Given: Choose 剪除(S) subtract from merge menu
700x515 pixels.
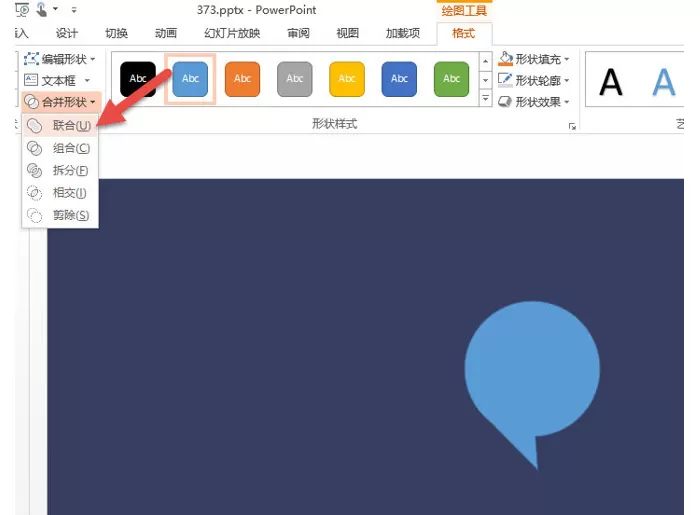Looking at the screenshot, I should (x=60, y=215).
